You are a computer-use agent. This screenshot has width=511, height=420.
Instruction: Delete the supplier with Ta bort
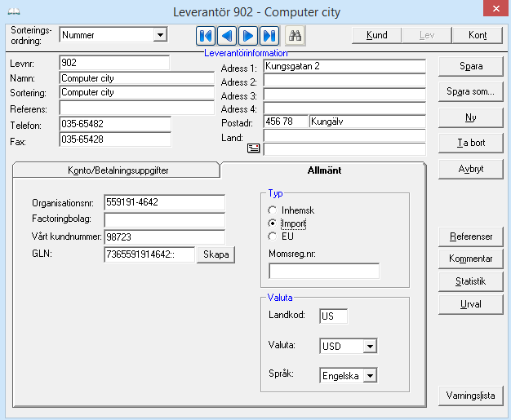(471, 143)
